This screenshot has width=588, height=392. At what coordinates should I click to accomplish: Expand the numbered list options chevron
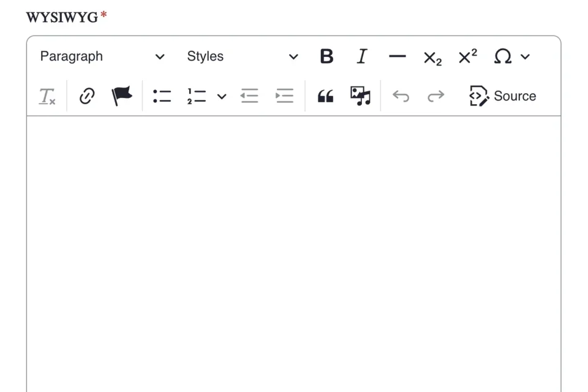(221, 96)
